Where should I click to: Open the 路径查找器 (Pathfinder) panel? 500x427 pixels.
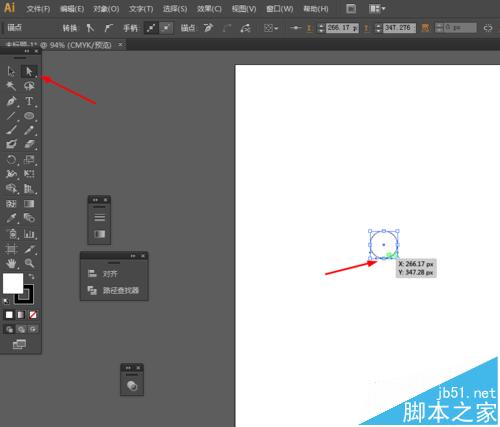tap(114, 290)
